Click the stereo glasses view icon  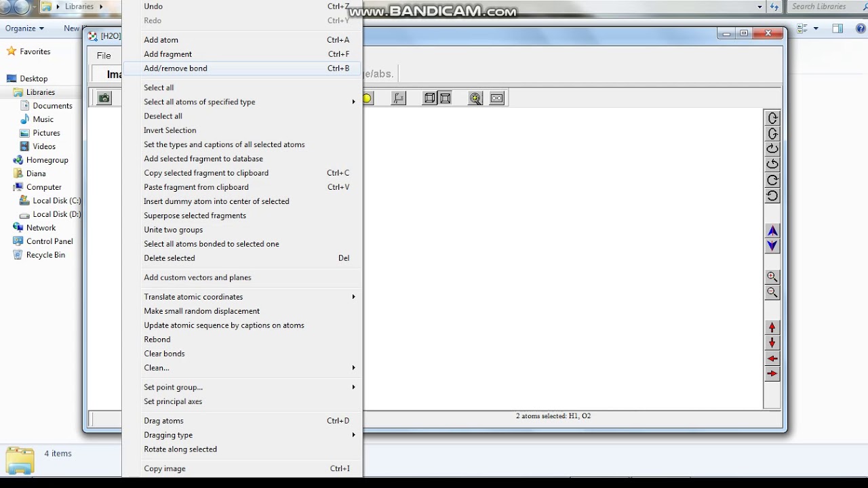click(497, 98)
